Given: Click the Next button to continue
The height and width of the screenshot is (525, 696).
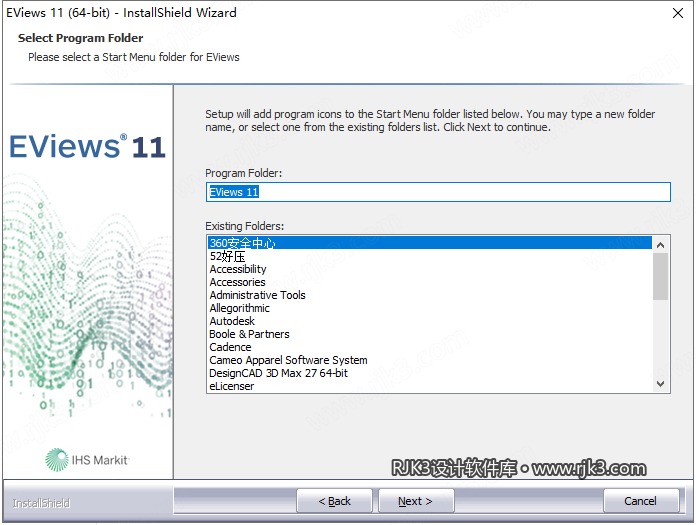Looking at the screenshot, I should (x=416, y=501).
